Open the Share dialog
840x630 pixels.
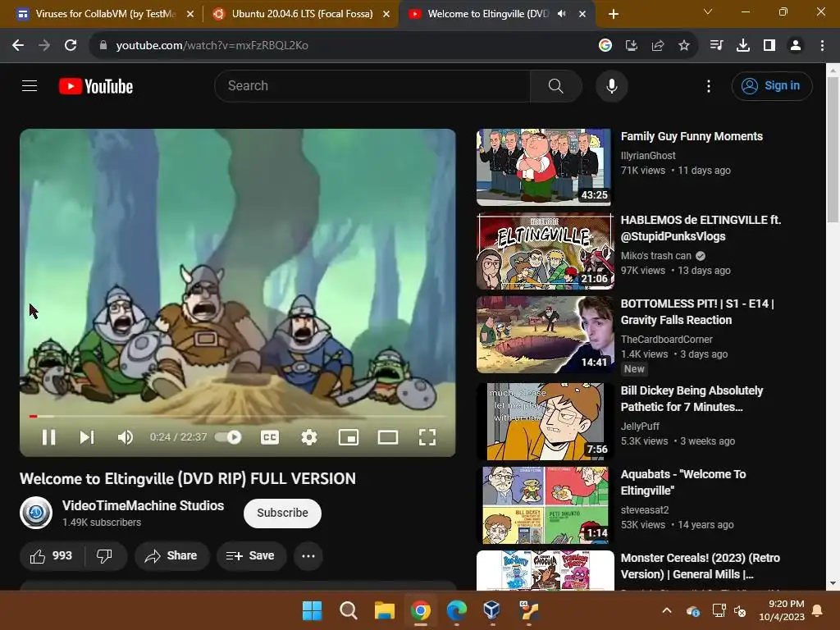click(x=171, y=555)
